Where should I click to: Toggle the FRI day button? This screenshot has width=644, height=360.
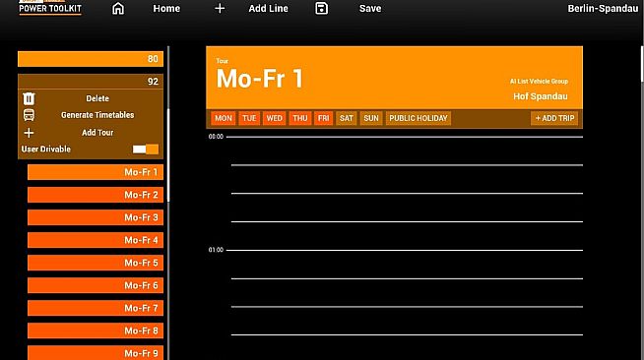tap(323, 118)
